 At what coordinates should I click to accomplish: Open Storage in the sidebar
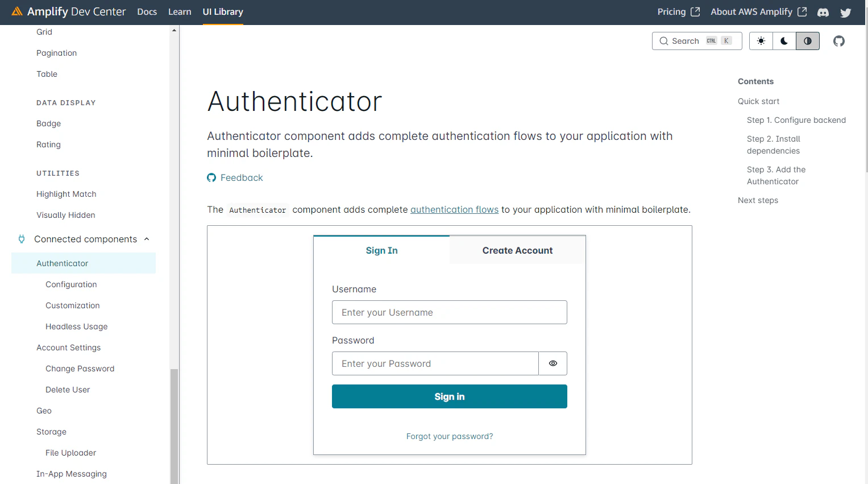[x=51, y=432]
